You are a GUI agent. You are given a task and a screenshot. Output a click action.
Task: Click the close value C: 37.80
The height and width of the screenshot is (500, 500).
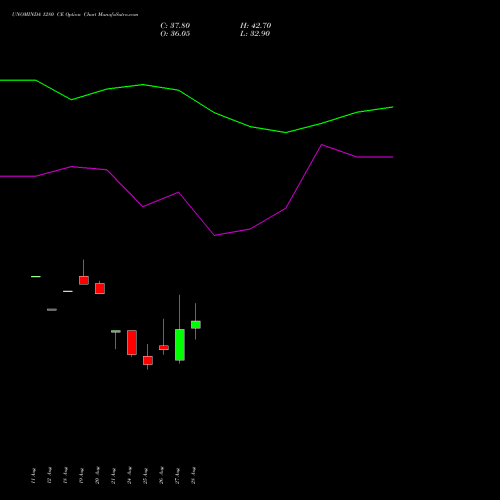click(175, 26)
